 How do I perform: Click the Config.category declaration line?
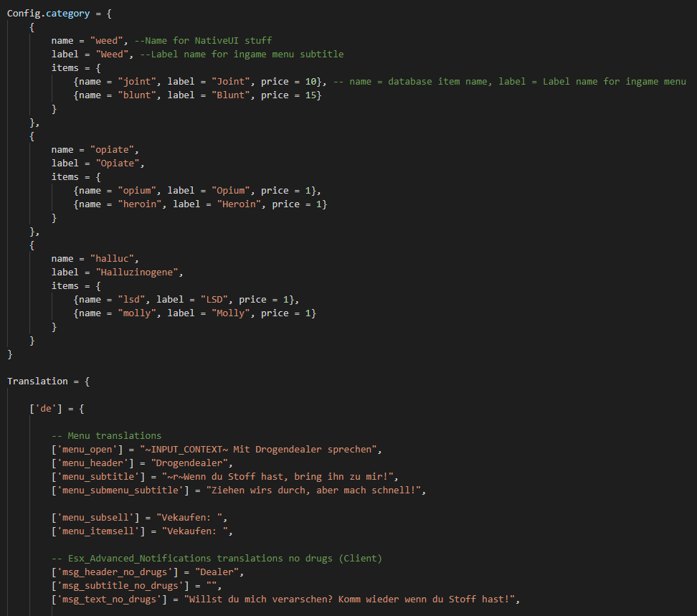tap(59, 14)
